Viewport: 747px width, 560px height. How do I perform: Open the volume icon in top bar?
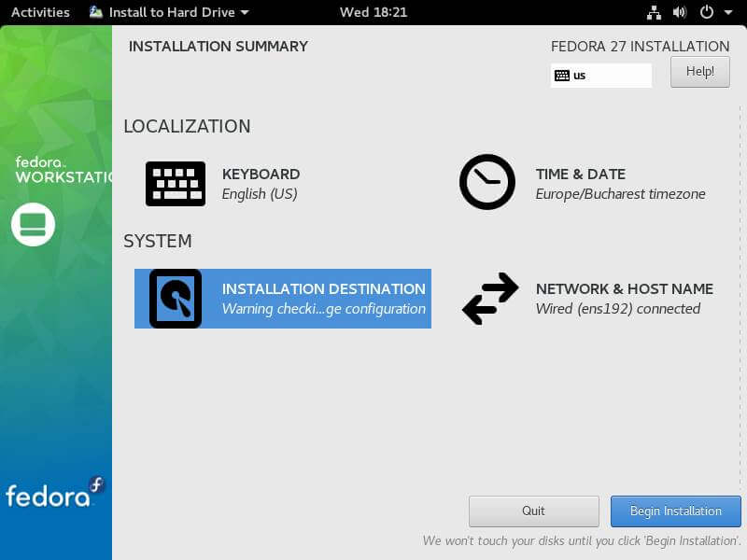(680, 12)
